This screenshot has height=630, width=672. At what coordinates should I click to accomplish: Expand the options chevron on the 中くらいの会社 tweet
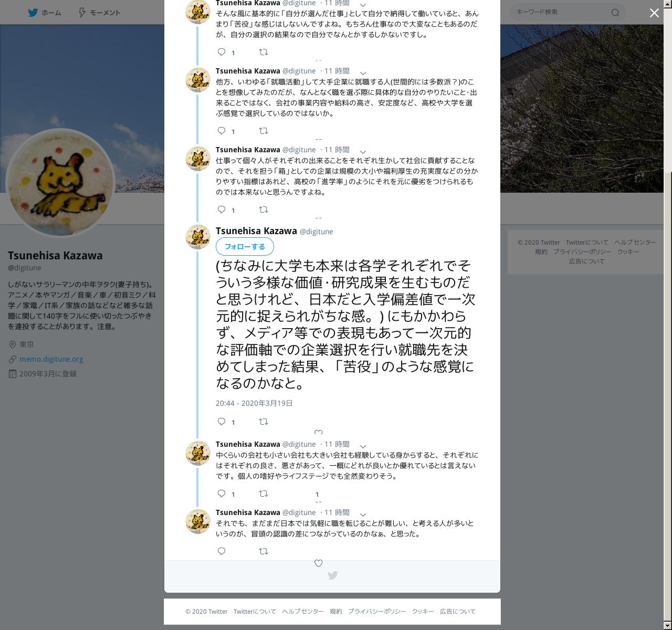(x=363, y=446)
